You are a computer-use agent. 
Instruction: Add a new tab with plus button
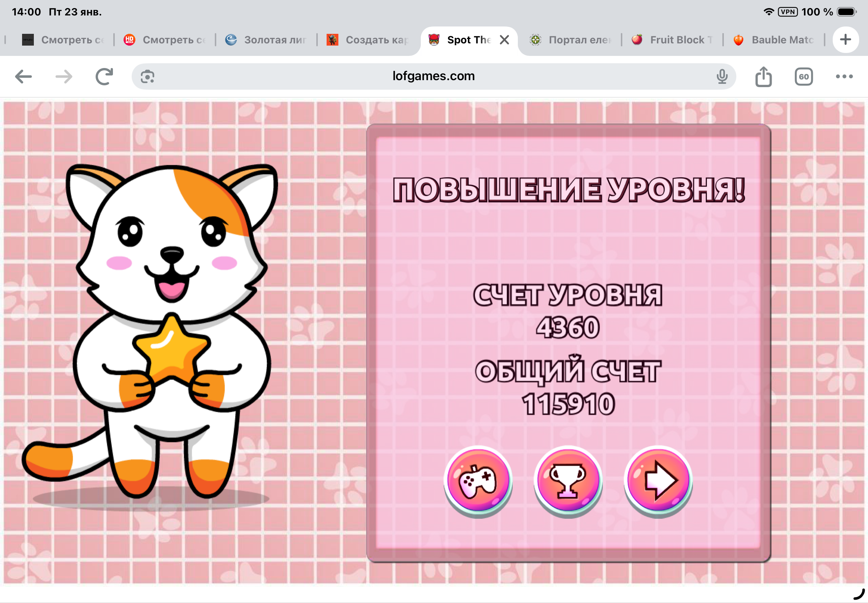846,40
